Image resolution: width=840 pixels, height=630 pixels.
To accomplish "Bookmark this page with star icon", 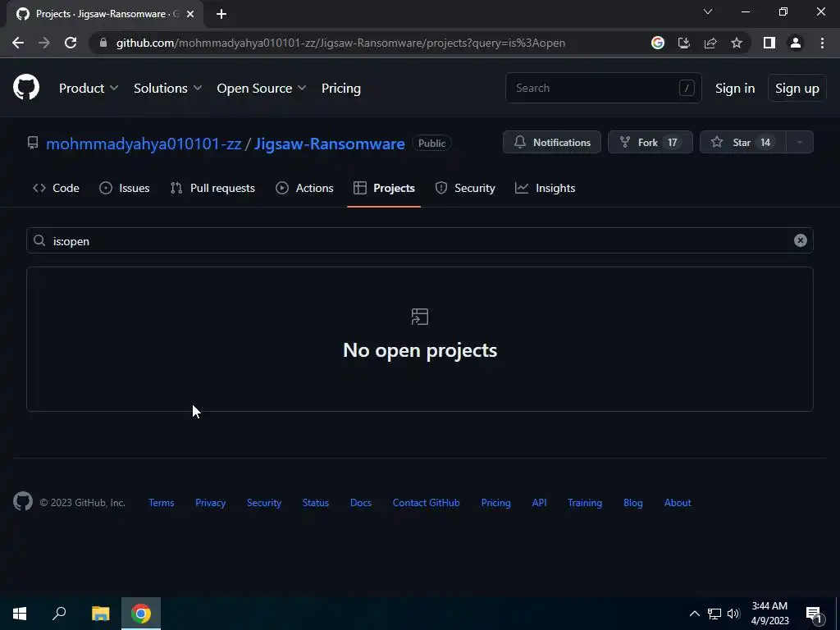I will coord(737,43).
